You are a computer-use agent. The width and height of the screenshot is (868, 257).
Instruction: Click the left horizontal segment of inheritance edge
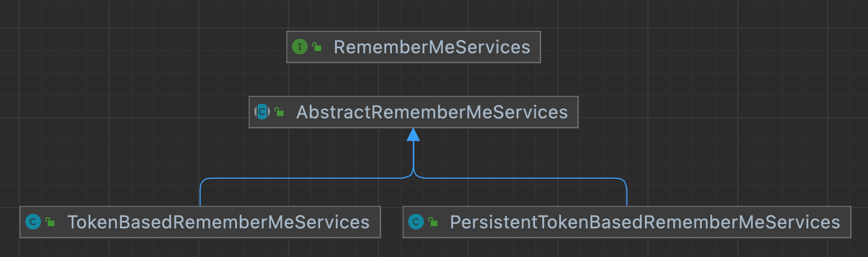[303, 178]
